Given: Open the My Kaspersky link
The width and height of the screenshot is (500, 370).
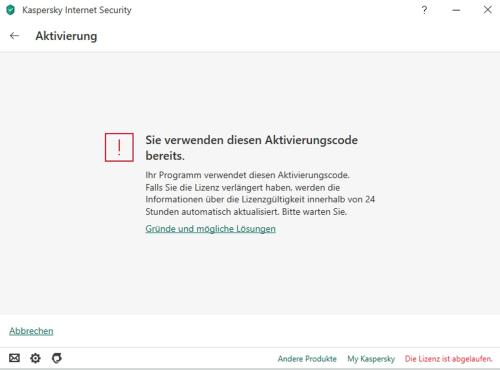Looking at the screenshot, I should click(x=371, y=359).
